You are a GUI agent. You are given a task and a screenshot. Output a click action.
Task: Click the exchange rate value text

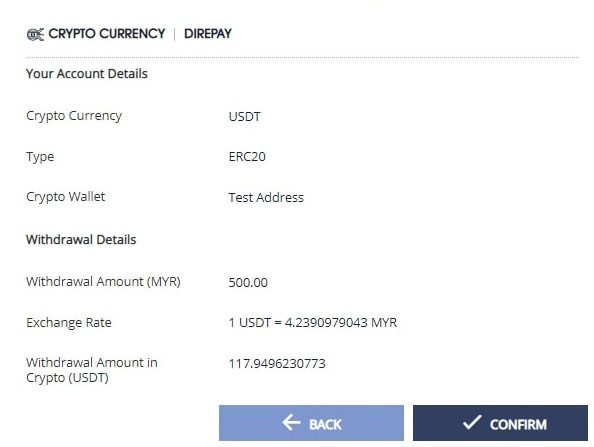(x=313, y=322)
